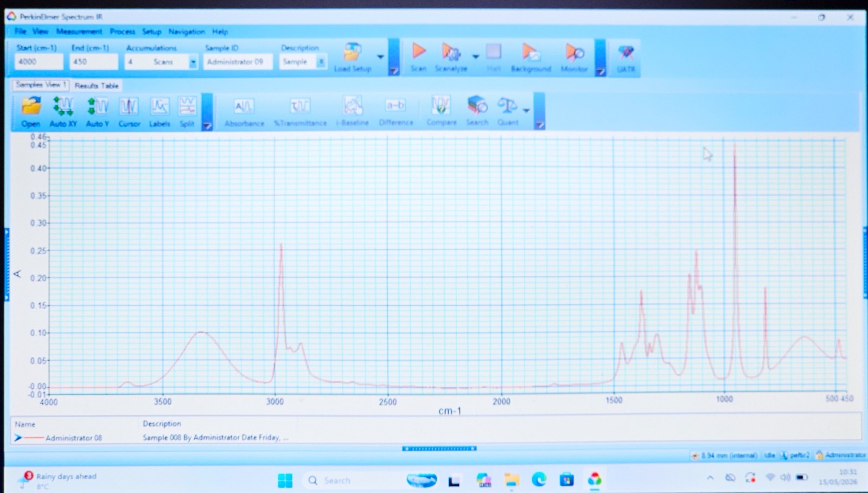Open the Monitor tool

[x=574, y=57]
